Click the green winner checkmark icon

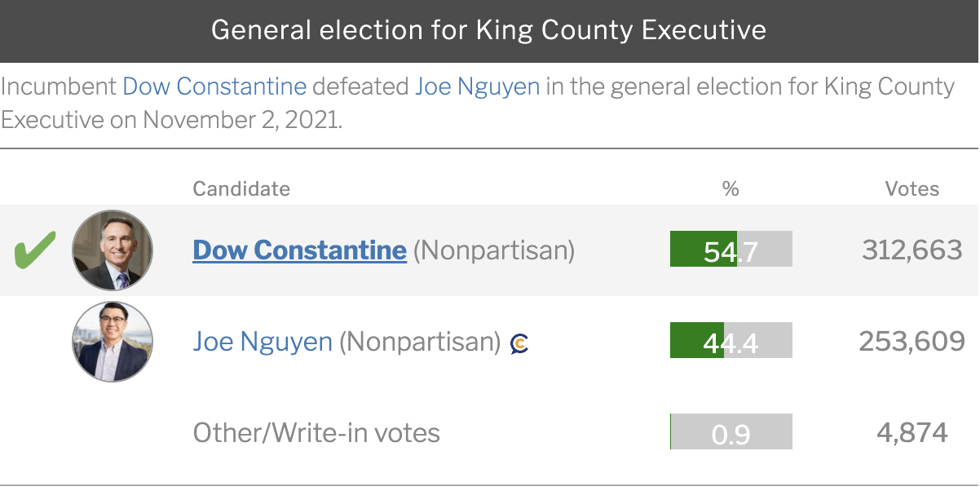(x=35, y=250)
